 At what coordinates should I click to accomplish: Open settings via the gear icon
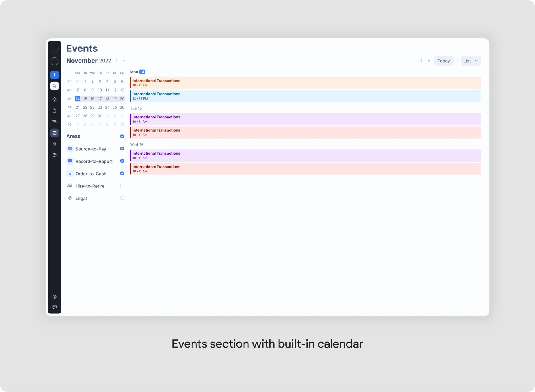tap(55, 297)
